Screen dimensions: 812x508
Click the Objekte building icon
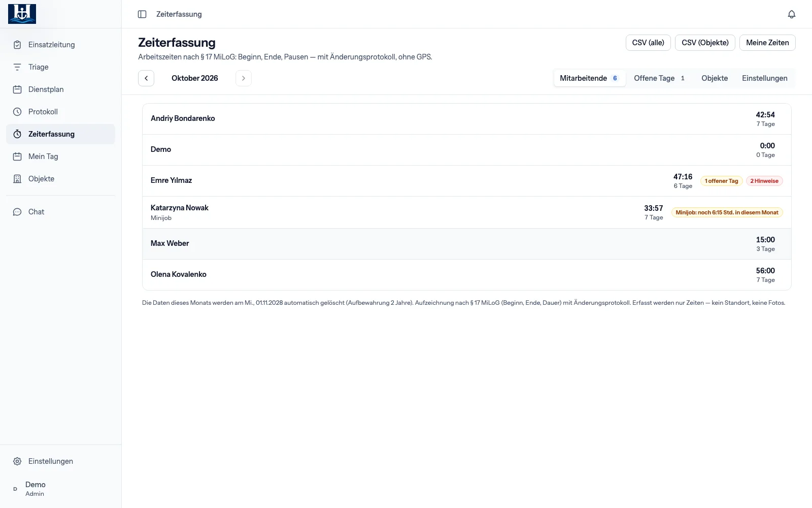(17, 179)
